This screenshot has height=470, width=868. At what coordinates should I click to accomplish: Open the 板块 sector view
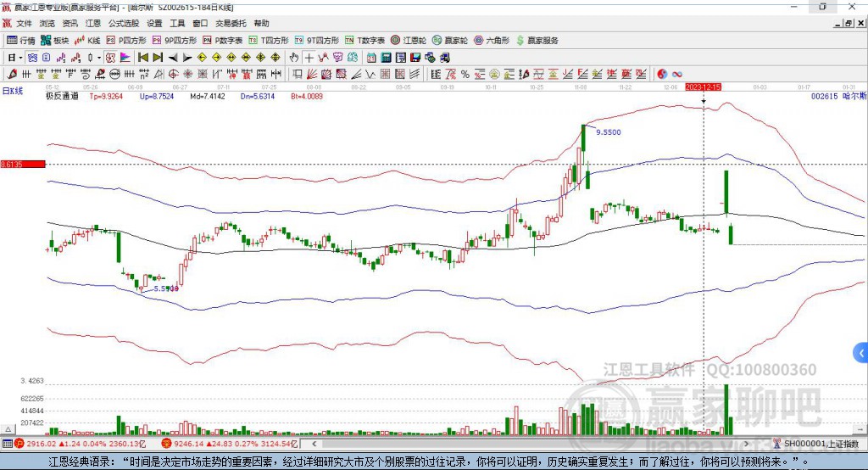[54, 41]
